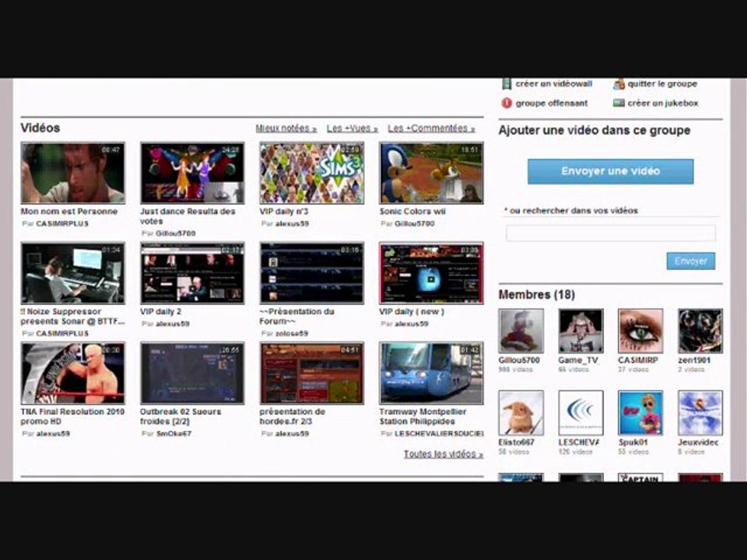Click the créer un vidéowall icon
Viewport: 747px width, 560px height.
tap(506, 84)
